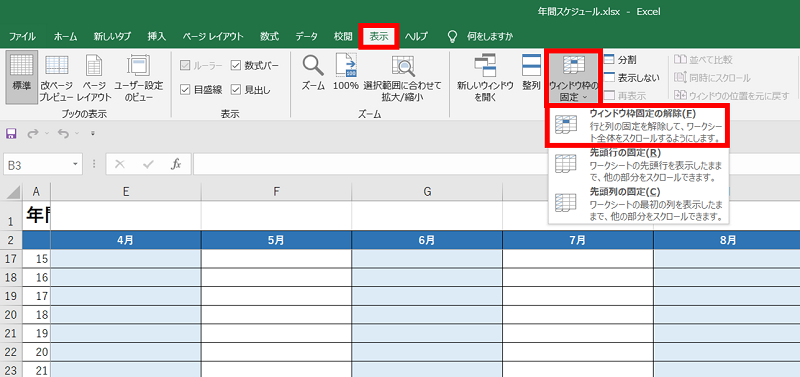Toggle the 目盛線 checkbox
This screenshot has width=800, height=377.
[185, 90]
